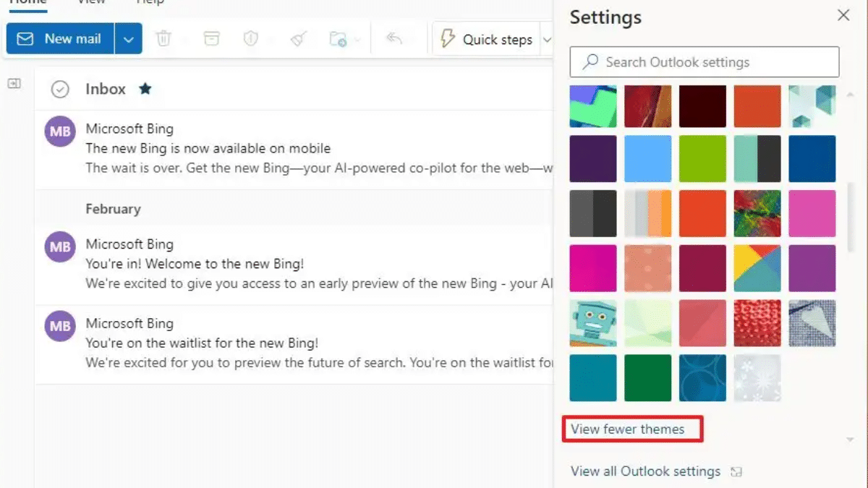The height and width of the screenshot is (488, 868).
Task: Select the robot theme
Action: click(x=593, y=323)
